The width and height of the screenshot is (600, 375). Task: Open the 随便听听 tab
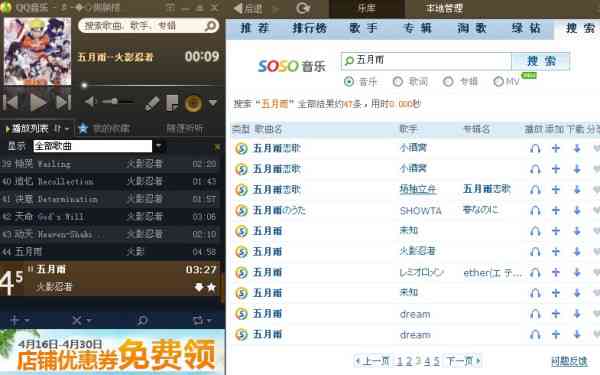185,128
